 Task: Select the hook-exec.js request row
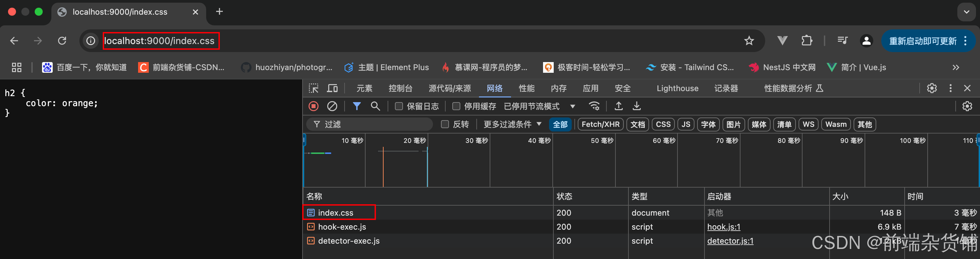pos(641,227)
